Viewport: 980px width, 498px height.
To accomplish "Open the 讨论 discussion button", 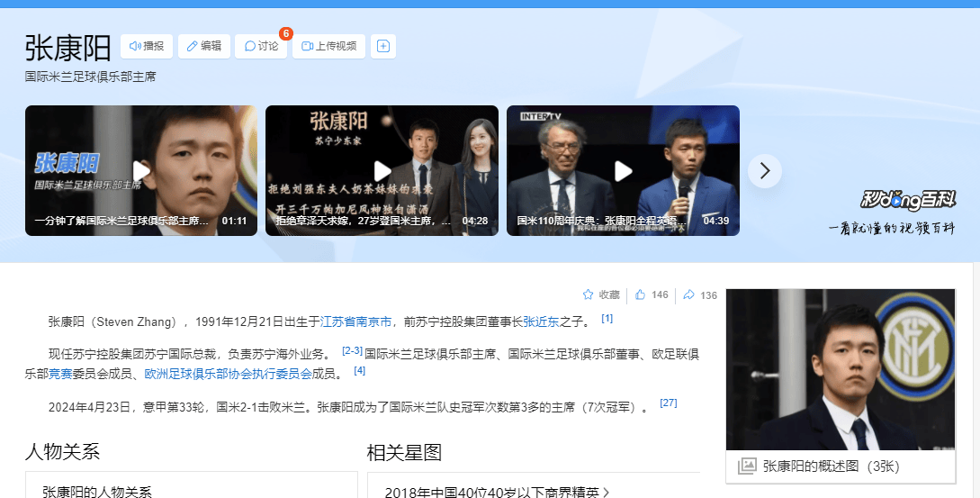I will tap(261, 46).
